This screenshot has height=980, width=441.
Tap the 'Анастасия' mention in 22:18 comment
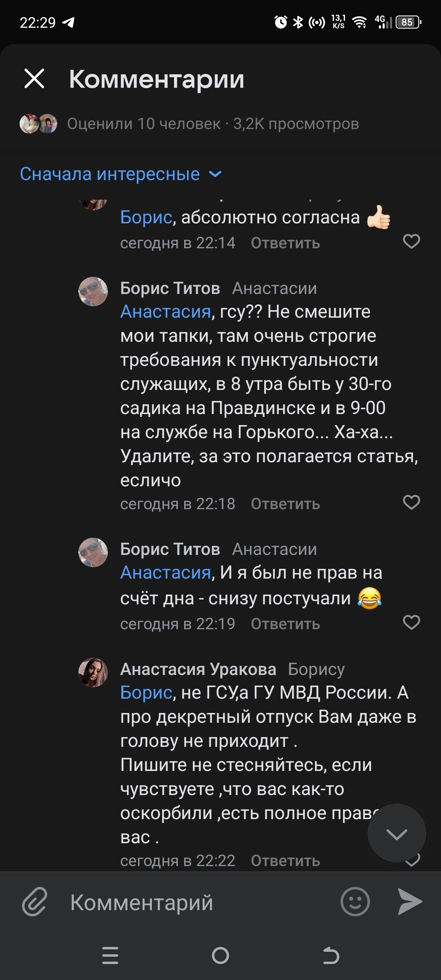(165, 312)
